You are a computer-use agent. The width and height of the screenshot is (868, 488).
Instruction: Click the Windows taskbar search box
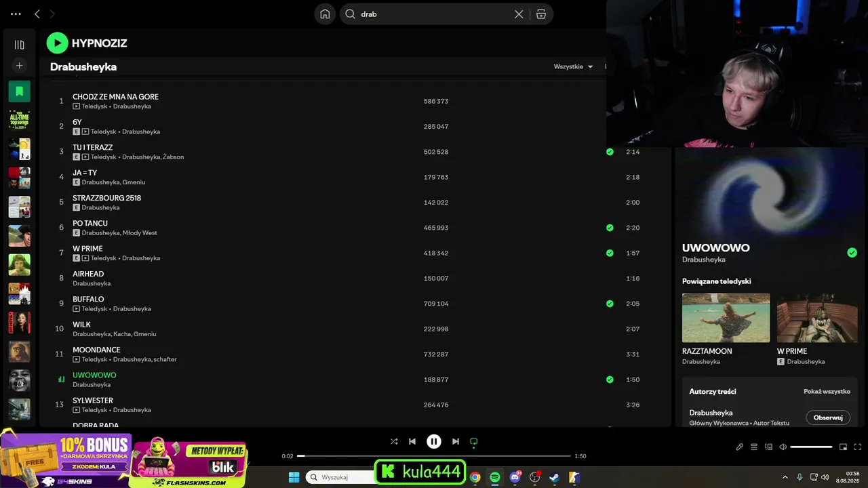pyautogui.click(x=339, y=477)
